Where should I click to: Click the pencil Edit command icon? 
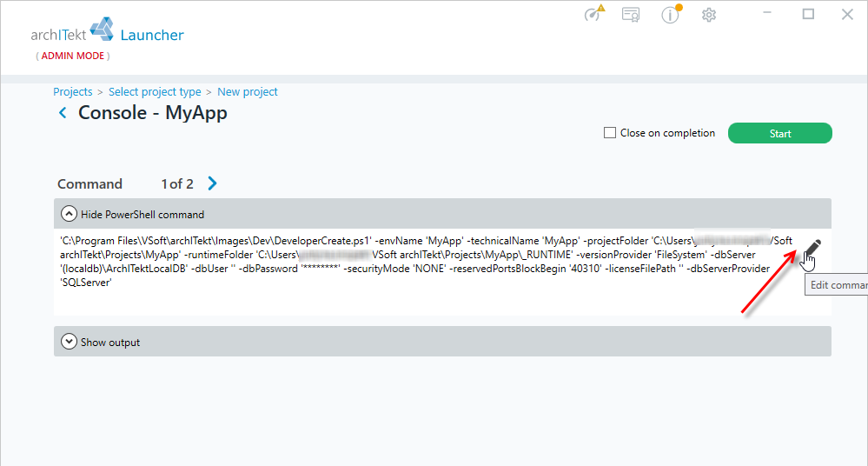click(x=812, y=248)
